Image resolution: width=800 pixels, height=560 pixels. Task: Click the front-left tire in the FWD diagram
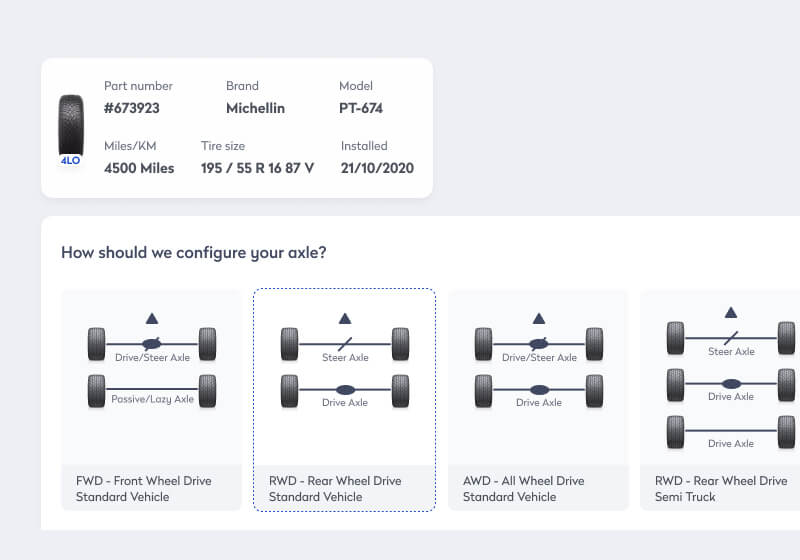click(96, 344)
